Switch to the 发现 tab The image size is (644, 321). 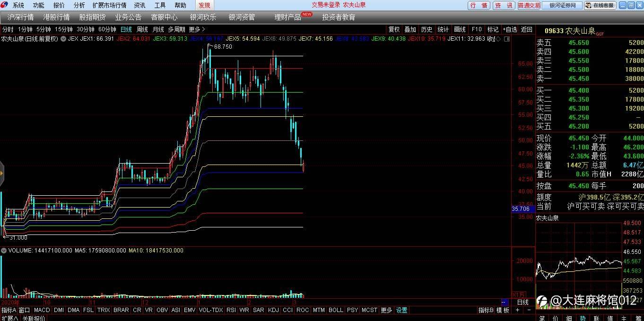(204, 5)
